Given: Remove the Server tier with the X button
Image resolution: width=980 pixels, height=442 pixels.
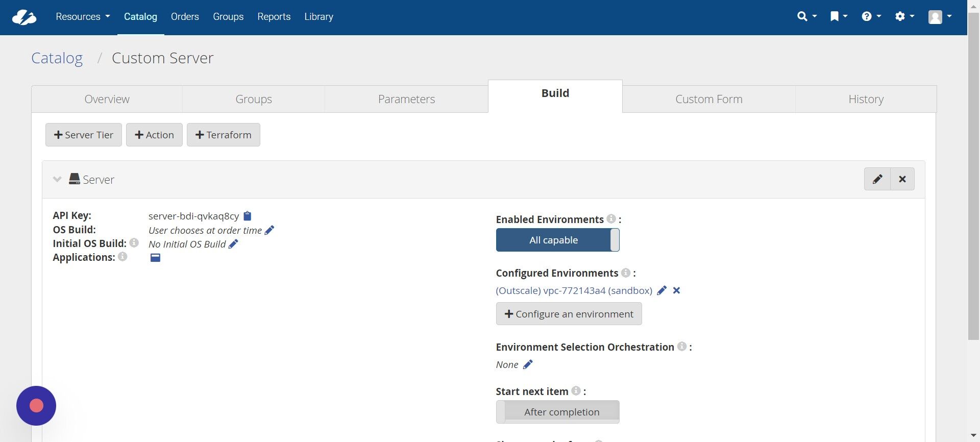Looking at the screenshot, I should pos(902,179).
